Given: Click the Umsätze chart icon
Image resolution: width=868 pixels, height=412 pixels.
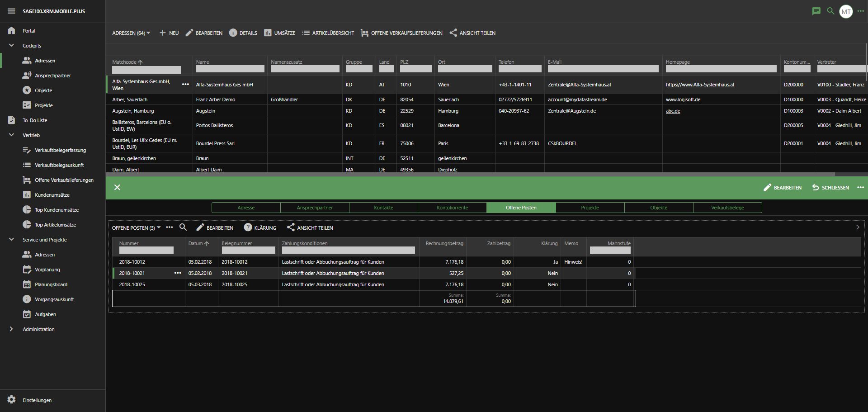Looking at the screenshot, I should click(x=268, y=33).
